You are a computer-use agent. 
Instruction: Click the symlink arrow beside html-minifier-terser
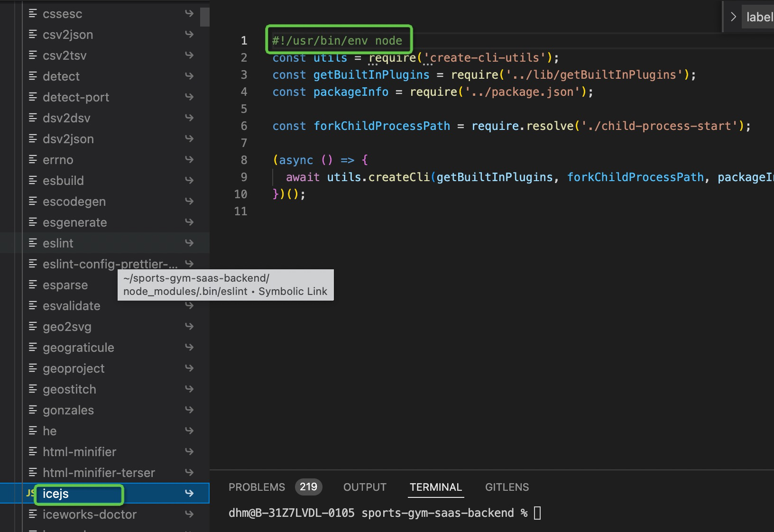189,472
